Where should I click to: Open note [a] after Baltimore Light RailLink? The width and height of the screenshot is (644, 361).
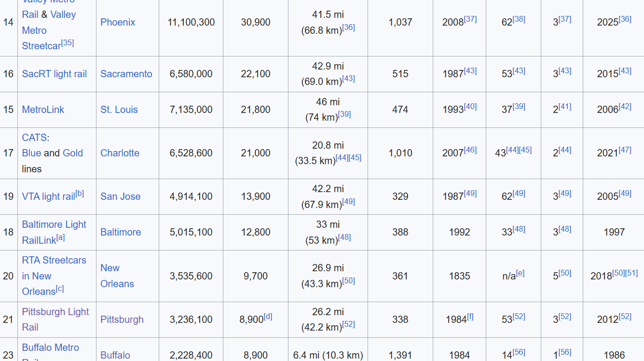coord(60,237)
